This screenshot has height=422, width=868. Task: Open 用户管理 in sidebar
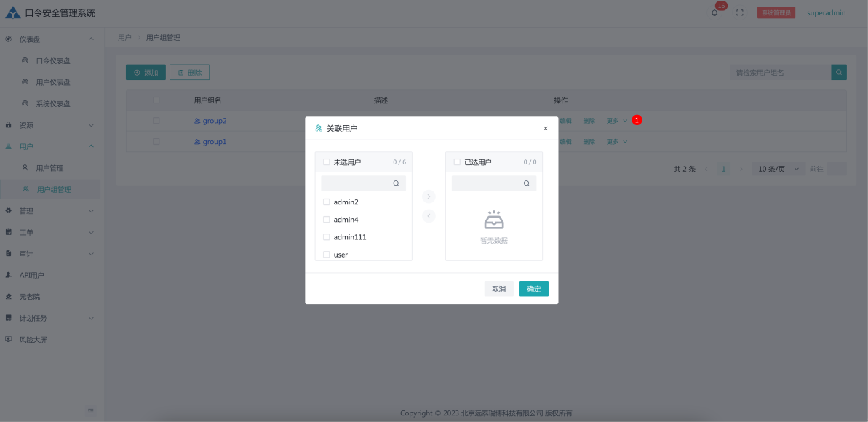click(49, 168)
